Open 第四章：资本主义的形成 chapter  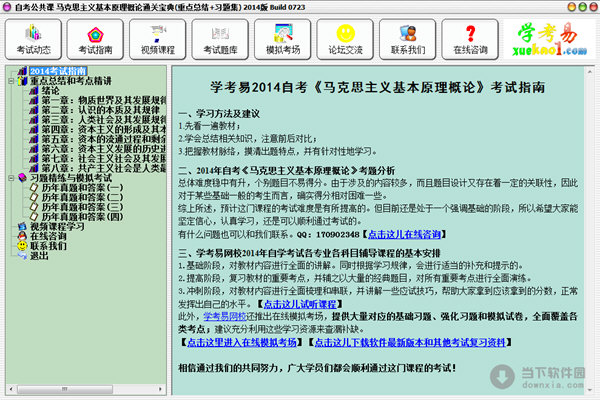pos(104,129)
